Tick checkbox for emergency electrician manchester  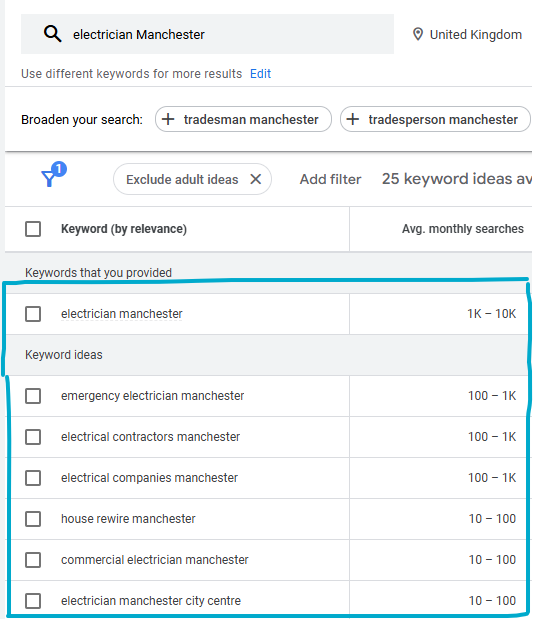[x=33, y=396]
